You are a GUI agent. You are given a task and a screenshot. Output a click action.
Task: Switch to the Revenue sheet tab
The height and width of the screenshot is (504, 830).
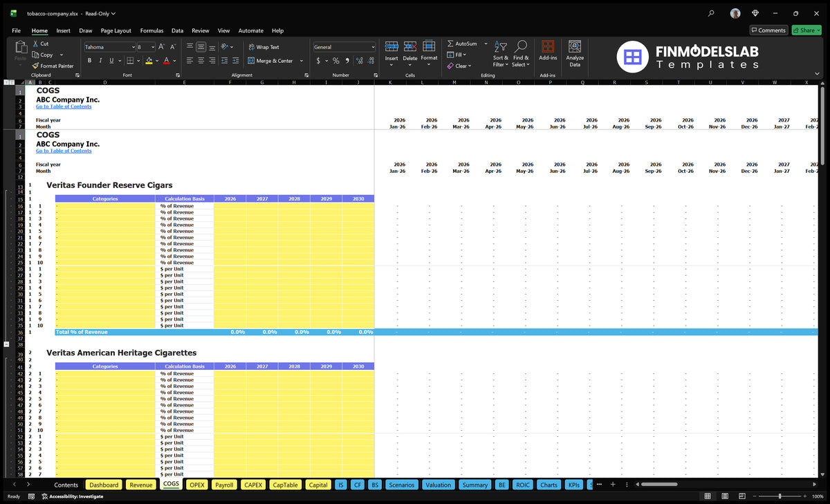(x=141, y=485)
